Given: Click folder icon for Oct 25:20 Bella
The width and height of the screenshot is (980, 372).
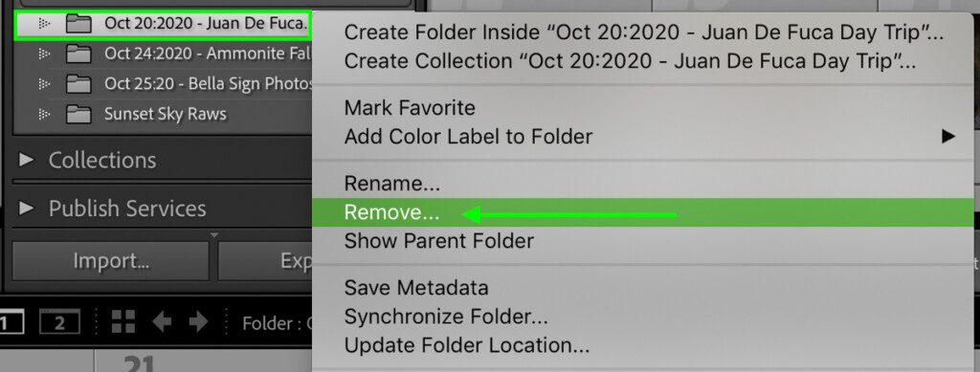Looking at the screenshot, I should tap(78, 83).
